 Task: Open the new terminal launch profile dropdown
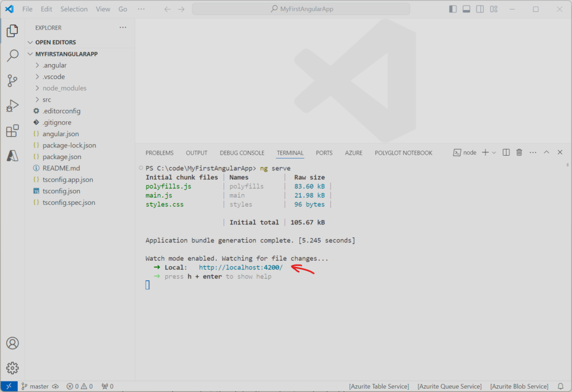494,152
